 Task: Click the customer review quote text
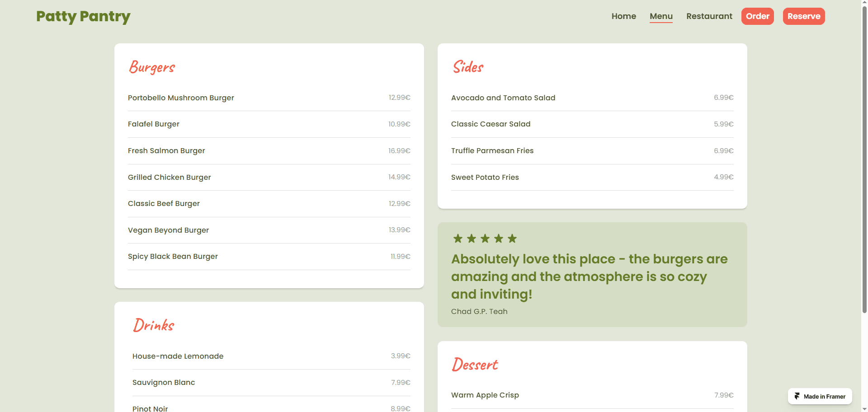(590, 276)
